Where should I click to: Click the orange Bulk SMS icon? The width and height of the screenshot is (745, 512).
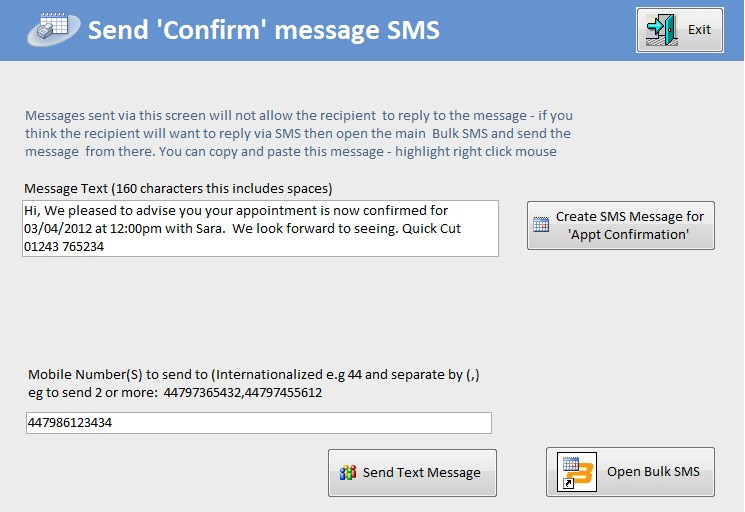pos(577,472)
